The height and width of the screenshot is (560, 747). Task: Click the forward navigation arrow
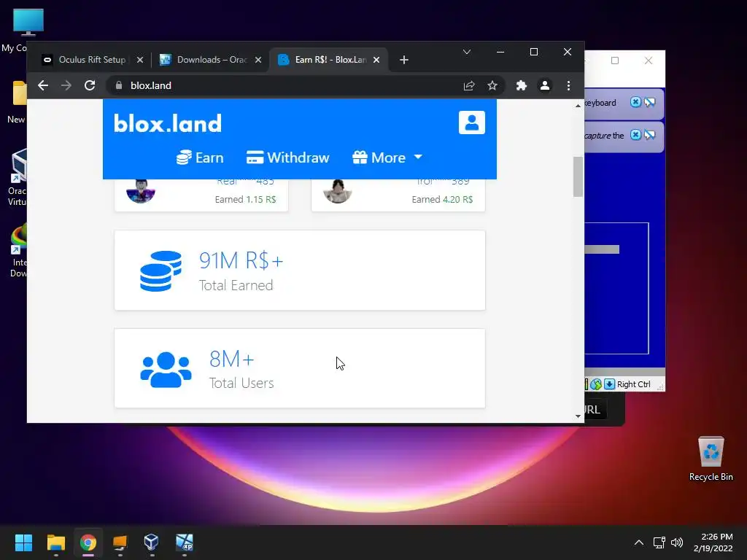coord(66,86)
